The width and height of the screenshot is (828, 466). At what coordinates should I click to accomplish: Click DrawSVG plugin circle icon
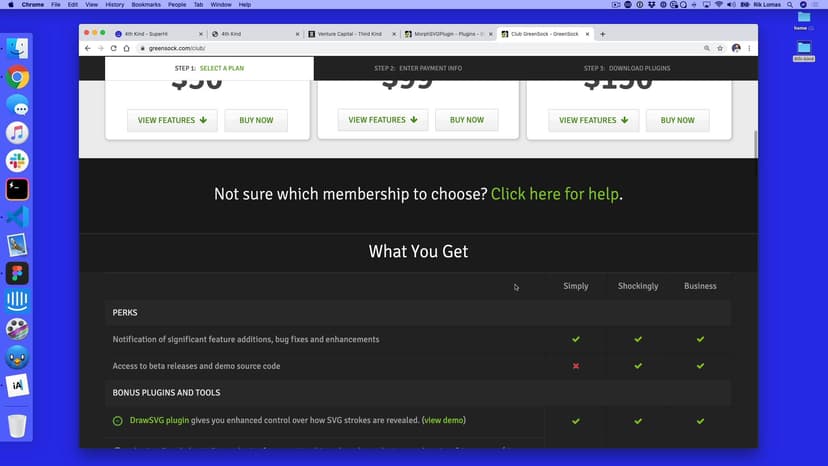118,421
